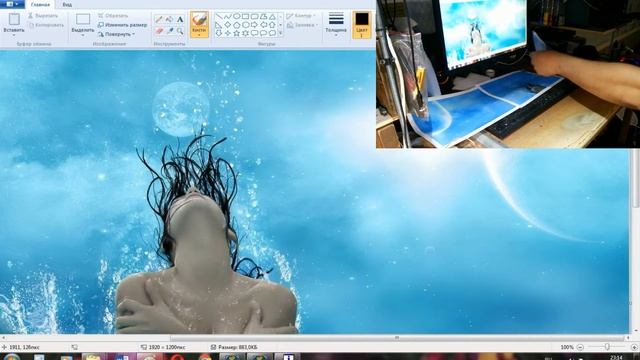The width and height of the screenshot is (640, 360).
Task: Choose the Oval shape
Action: point(236,17)
